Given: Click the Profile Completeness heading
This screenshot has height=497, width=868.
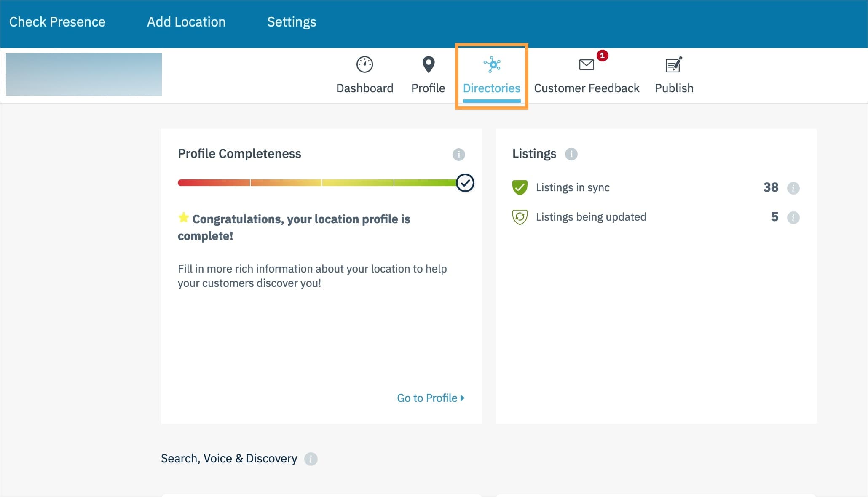Looking at the screenshot, I should click(239, 154).
